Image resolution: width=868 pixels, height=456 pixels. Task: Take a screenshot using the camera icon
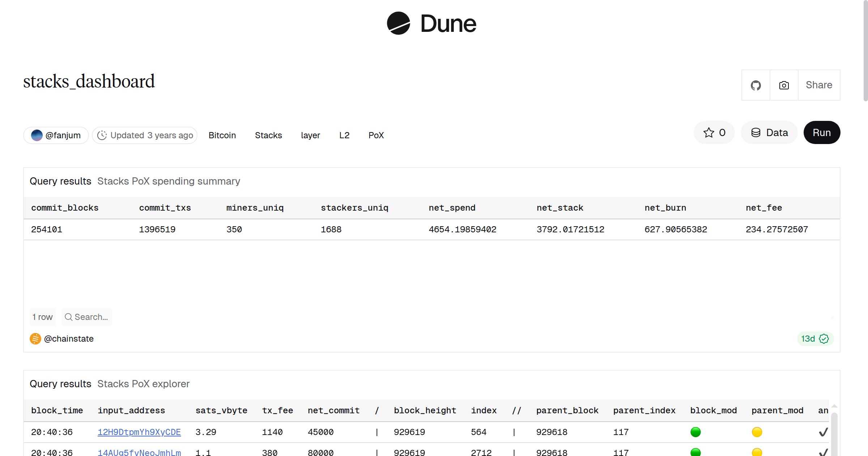coord(783,85)
